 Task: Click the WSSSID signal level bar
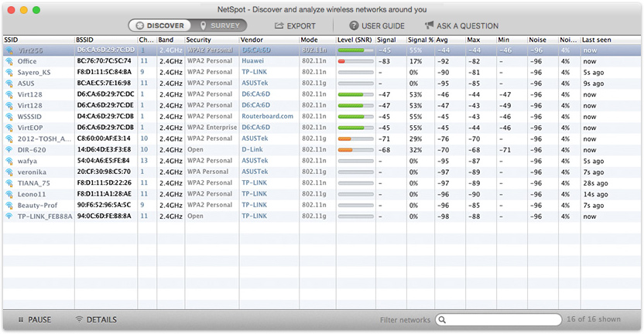point(356,117)
